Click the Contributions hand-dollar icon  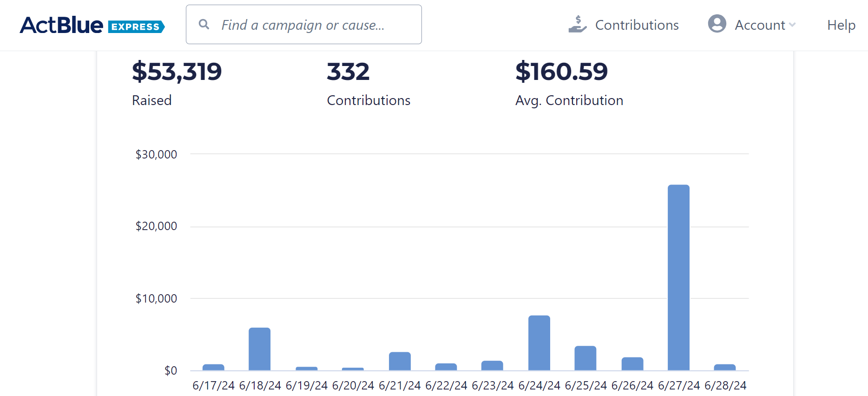tap(578, 24)
